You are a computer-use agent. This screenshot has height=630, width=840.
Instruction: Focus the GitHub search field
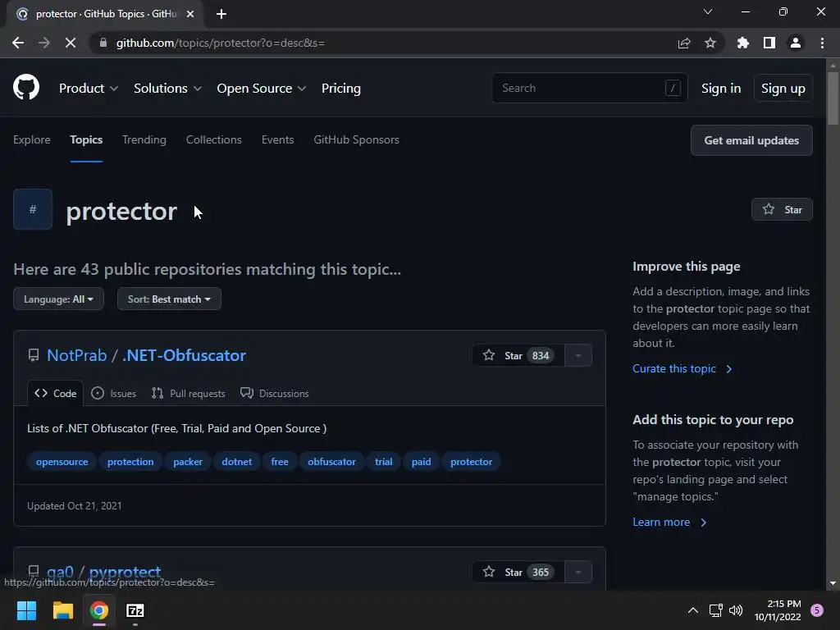tap(589, 88)
